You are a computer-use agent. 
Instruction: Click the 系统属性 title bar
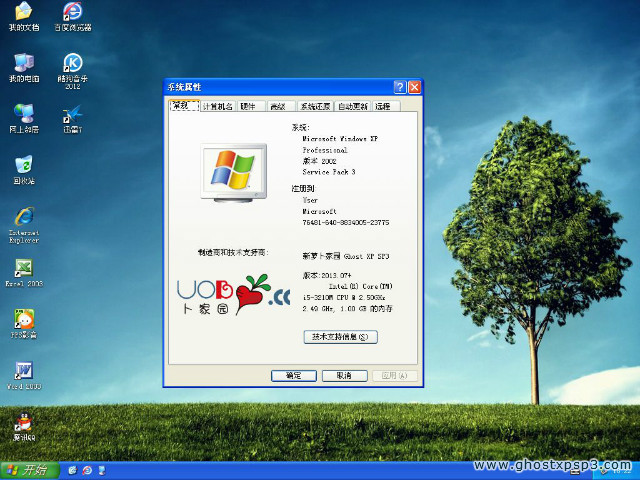[279, 87]
